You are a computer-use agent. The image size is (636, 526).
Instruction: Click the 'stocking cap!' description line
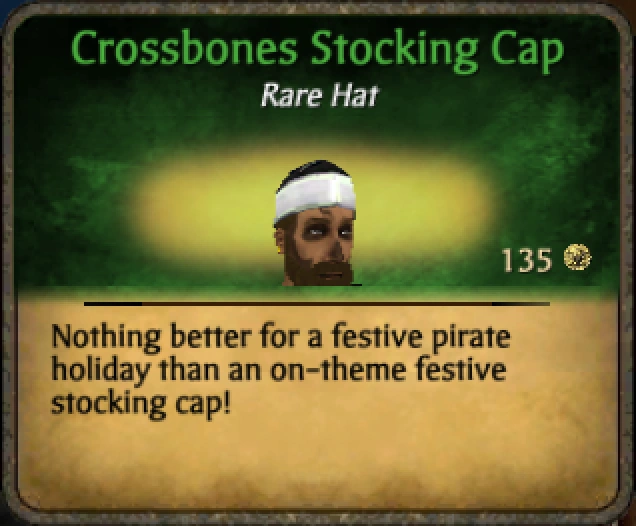pyautogui.click(x=141, y=403)
